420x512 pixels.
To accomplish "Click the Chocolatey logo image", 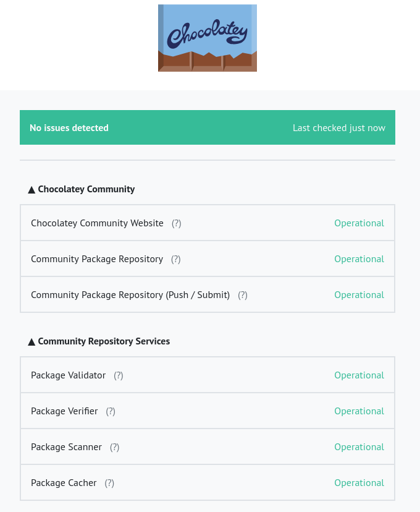I will point(207,38).
